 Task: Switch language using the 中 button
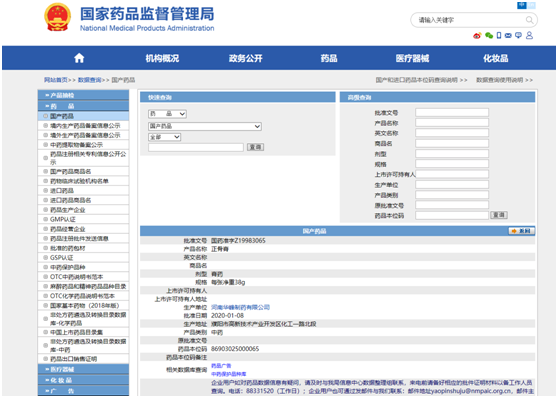[x=522, y=5]
